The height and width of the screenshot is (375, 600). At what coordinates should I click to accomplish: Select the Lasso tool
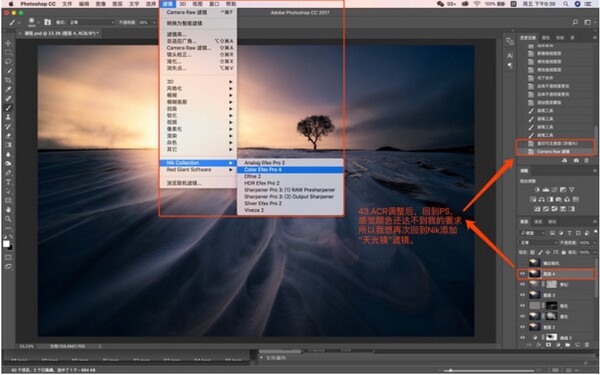pos(8,62)
